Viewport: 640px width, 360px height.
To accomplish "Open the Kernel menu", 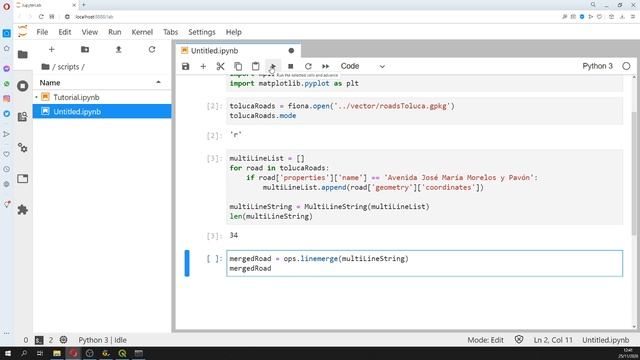I will [x=142, y=32].
